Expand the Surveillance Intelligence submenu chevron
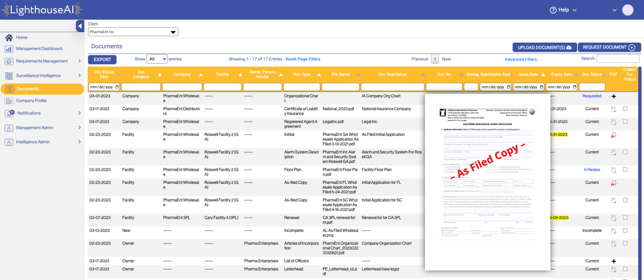This screenshot has width=644, height=280. pos(79,76)
